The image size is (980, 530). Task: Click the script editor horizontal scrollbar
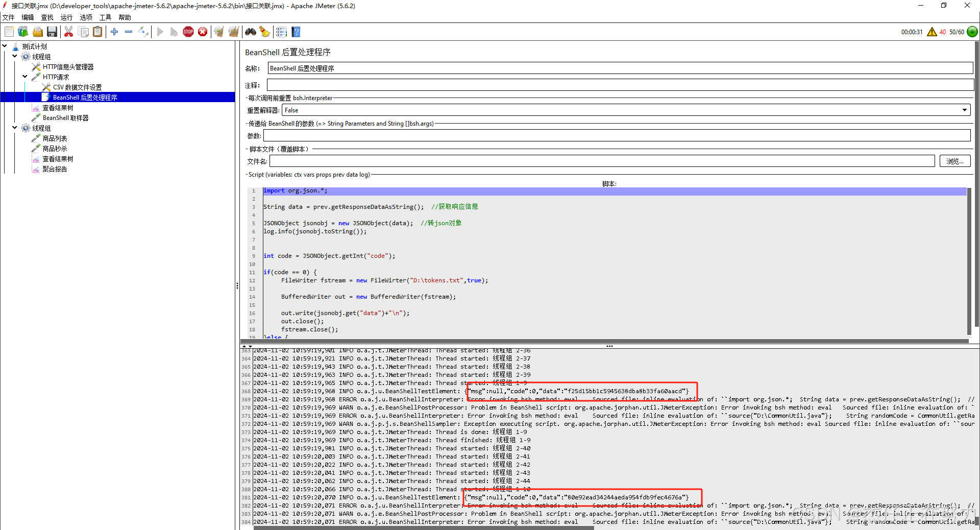click(x=604, y=341)
